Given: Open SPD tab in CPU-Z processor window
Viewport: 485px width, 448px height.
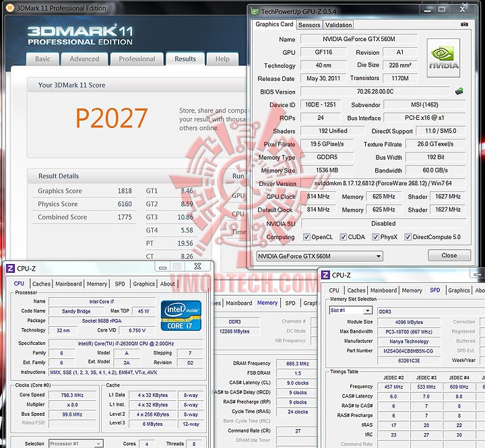Looking at the screenshot, I should coord(120,284).
